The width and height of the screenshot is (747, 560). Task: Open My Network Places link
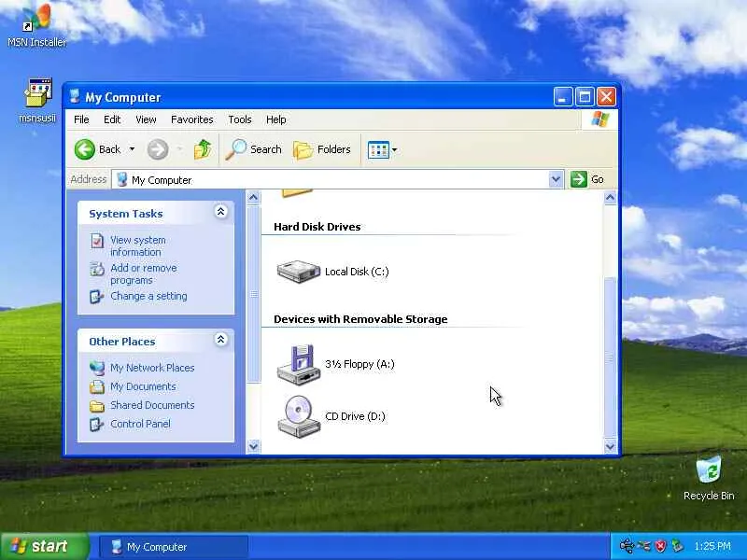(x=152, y=368)
